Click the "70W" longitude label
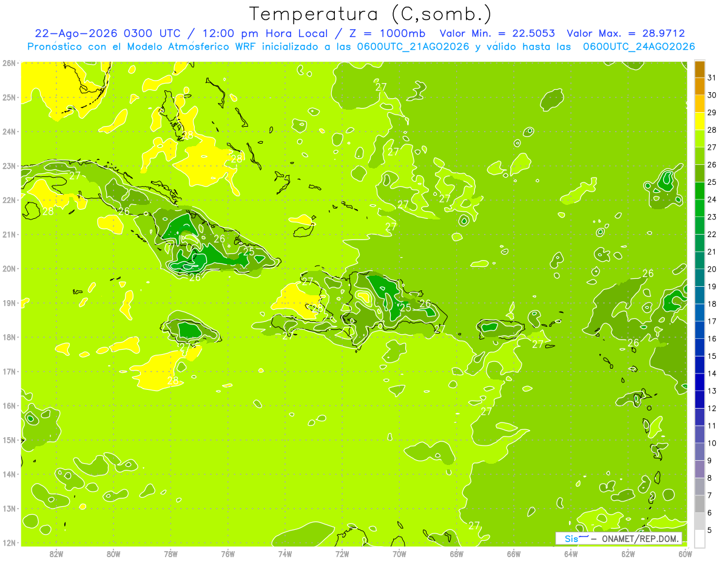Screen dimensions: 728x562 [399, 554]
